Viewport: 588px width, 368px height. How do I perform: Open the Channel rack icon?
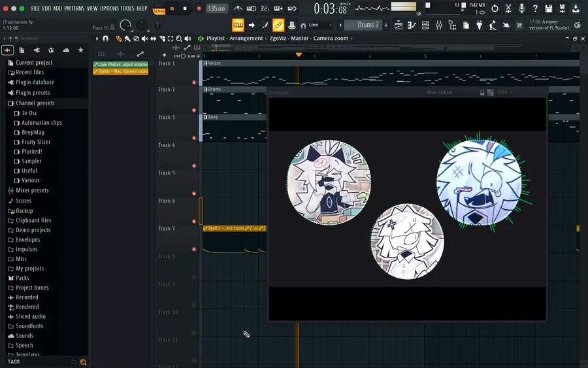425,25
